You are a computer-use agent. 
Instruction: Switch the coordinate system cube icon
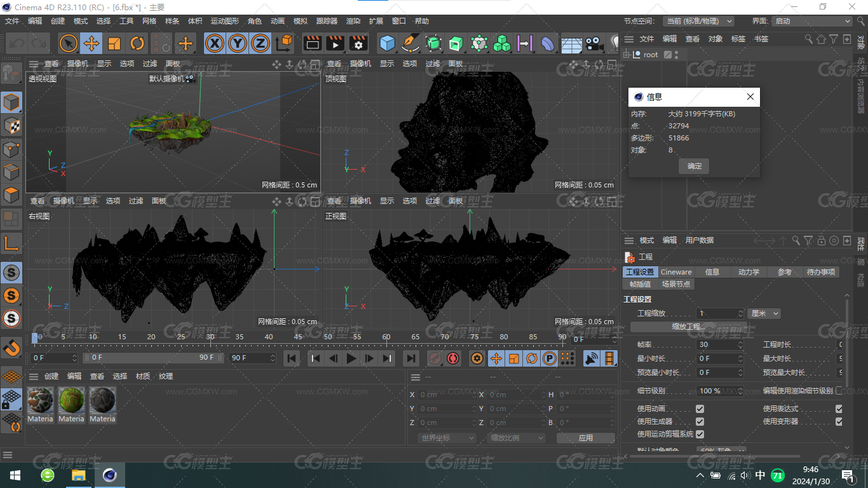(285, 43)
